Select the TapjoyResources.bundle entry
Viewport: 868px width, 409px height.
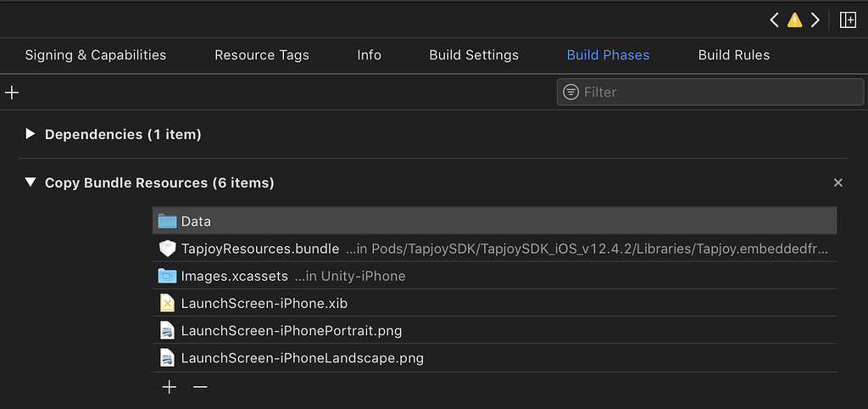click(259, 249)
